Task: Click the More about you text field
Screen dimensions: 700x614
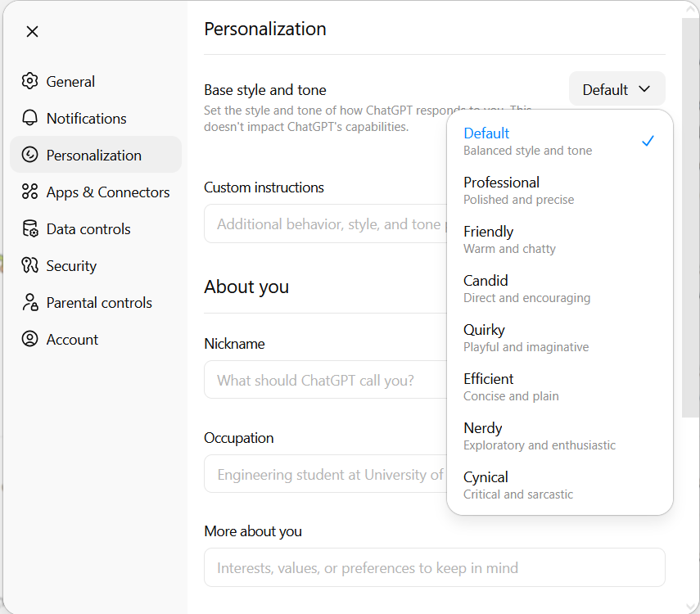Action: click(x=434, y=567)
